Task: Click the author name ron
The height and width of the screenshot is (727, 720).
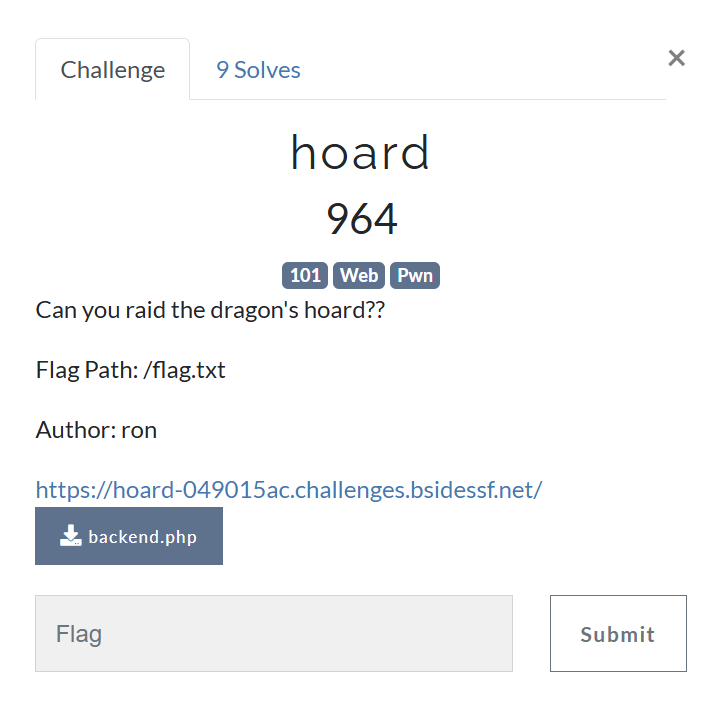Action: 139,431
